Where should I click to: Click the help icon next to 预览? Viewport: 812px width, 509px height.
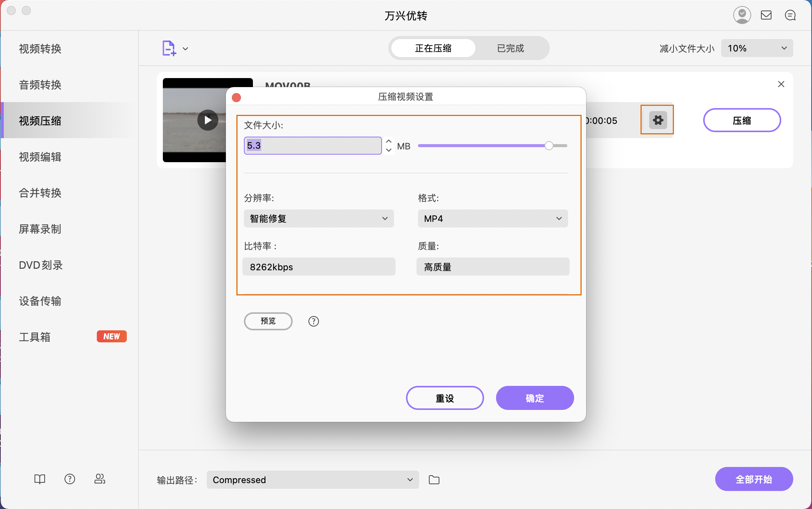tap(313, 321)
